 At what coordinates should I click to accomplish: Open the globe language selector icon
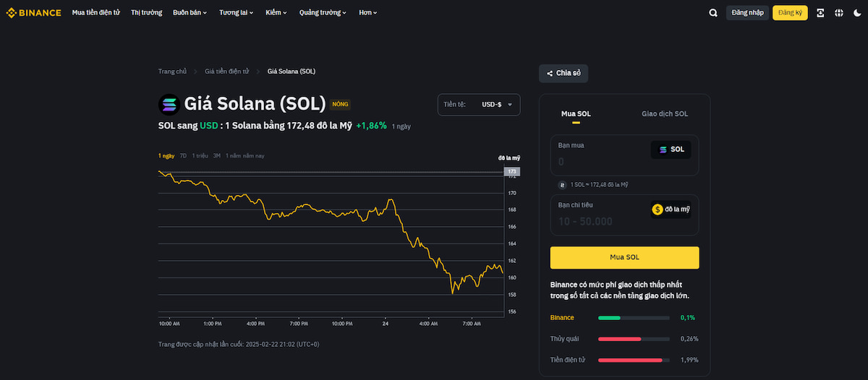click(x=839, y=12)
